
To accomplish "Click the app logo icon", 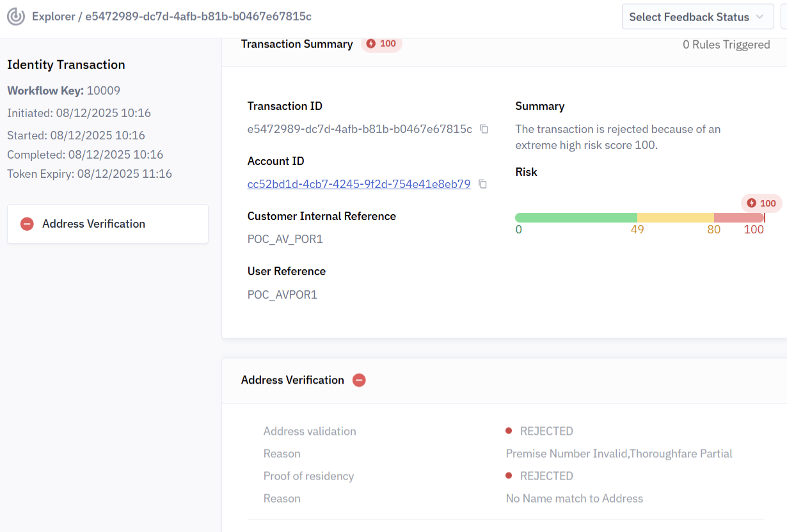I will [x=16, y=17].
